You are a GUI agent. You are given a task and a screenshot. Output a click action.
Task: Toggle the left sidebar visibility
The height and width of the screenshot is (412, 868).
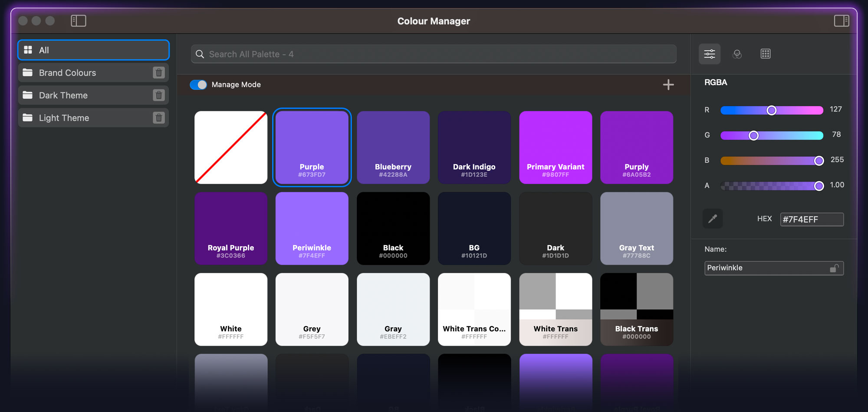tap(78, 20)
